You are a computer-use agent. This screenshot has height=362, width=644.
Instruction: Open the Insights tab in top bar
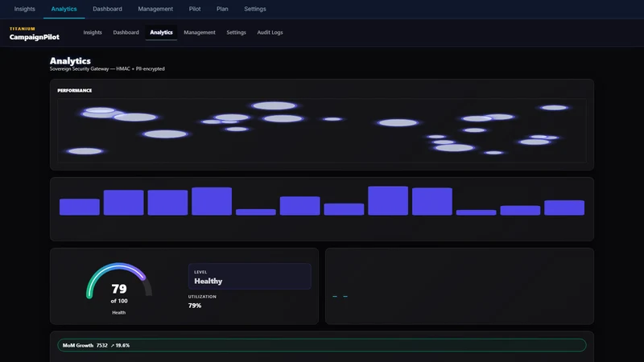25,9
